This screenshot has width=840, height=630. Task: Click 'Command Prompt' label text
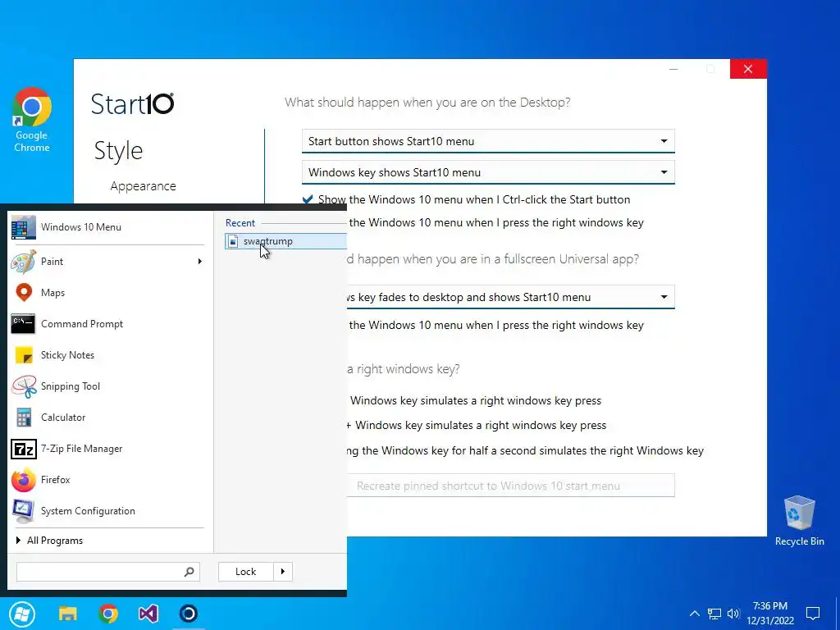(x=82, y=324)
